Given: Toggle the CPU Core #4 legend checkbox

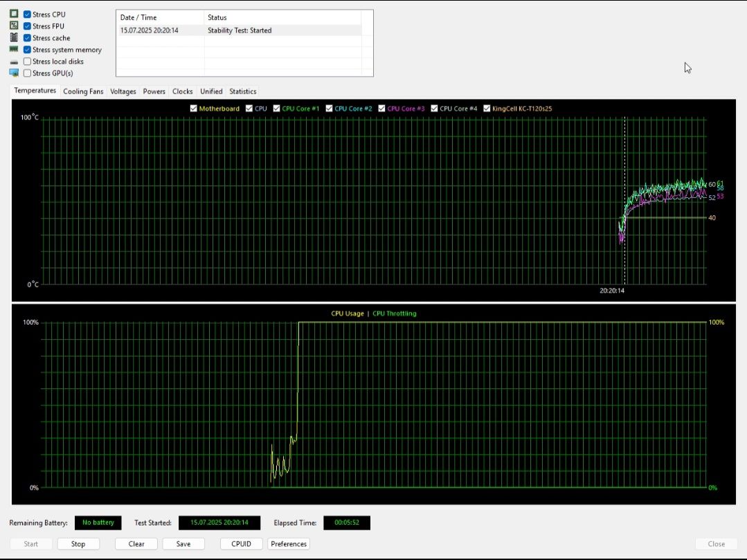Looking at the screenshot, I should pyautogui.click(x=434, y=108).
